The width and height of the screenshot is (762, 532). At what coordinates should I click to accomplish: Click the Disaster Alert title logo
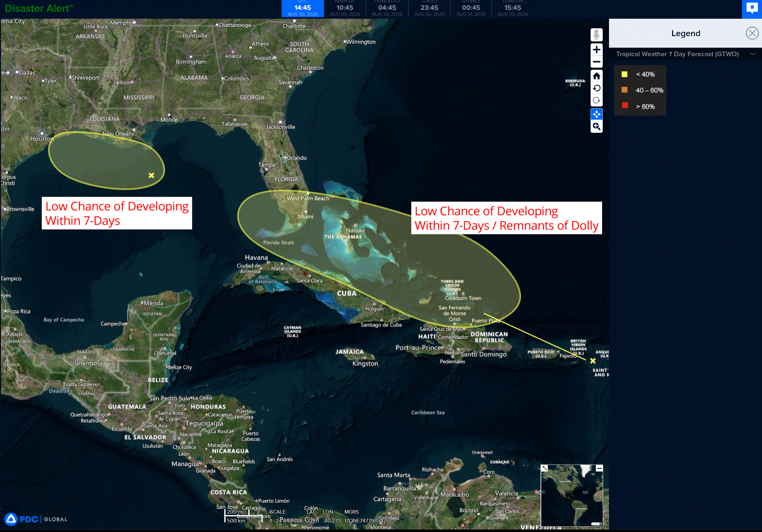click(x=39, y=8)
